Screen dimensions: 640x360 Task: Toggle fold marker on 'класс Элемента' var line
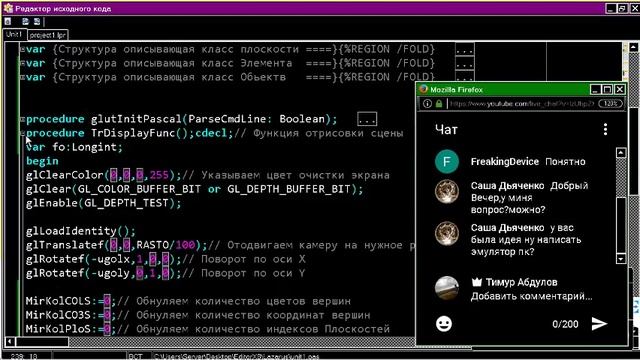click(x=22, y=63)
